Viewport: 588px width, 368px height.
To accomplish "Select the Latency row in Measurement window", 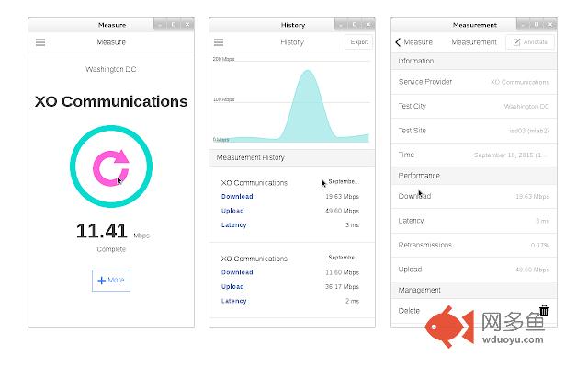I will pos(474,221).
